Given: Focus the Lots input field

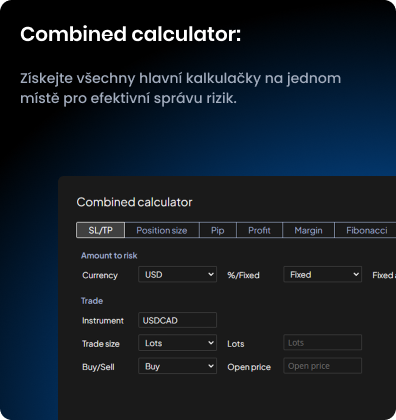Looking at the screenshot, I should (x=322, y=342).
